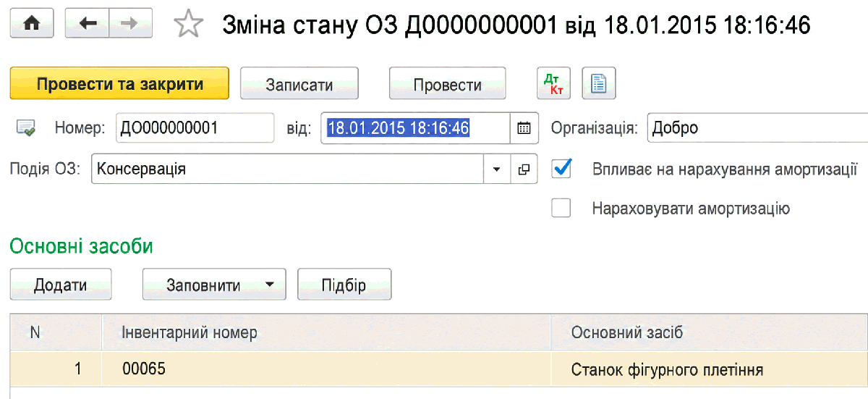This screenshot has width=868, height=399.
Task: Enable Нараховувати амортизацію checkbox
Action: (x=561, y=209)
